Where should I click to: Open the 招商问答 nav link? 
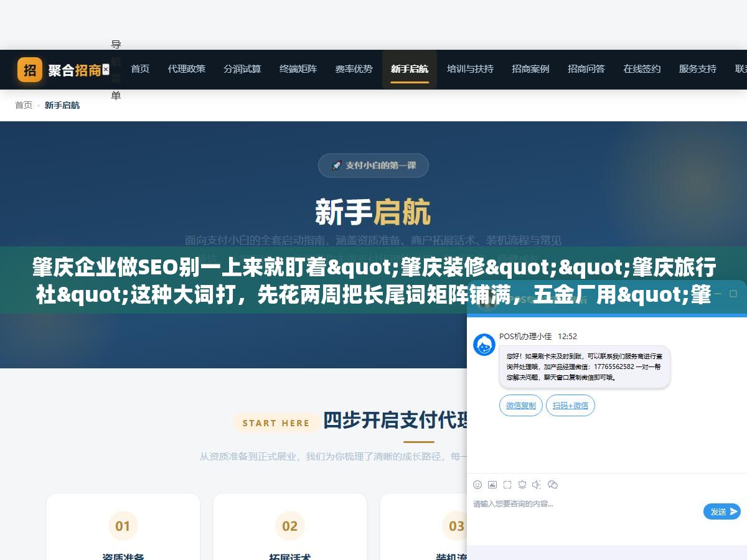pos(586,69)
